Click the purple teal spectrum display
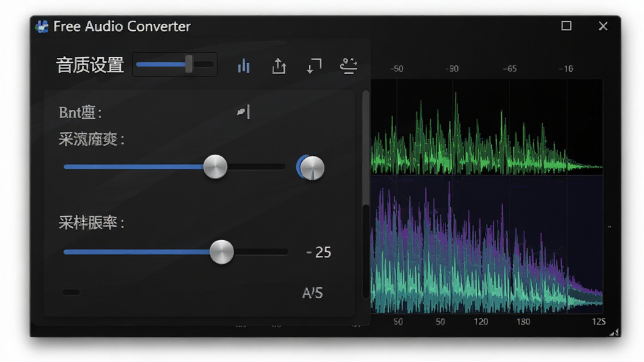Viewport: 644px width, 362px height. click(x=487, y=244)
